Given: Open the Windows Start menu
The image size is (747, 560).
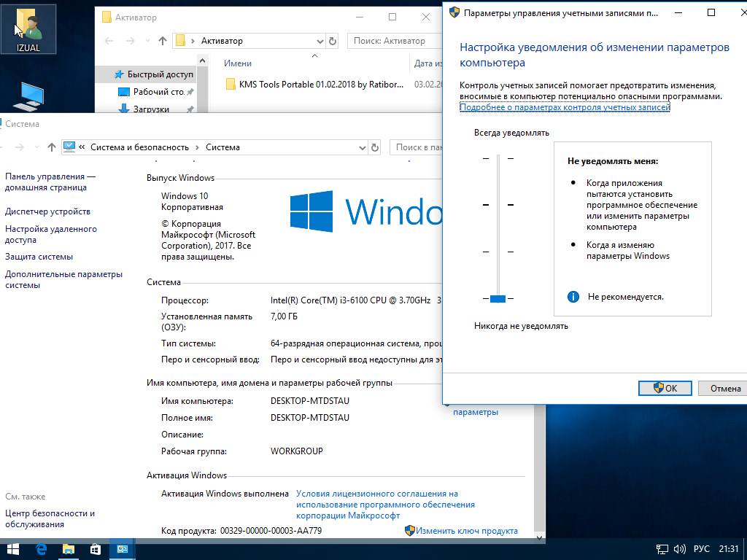Looking at the screenshot, I should (13, 549).
